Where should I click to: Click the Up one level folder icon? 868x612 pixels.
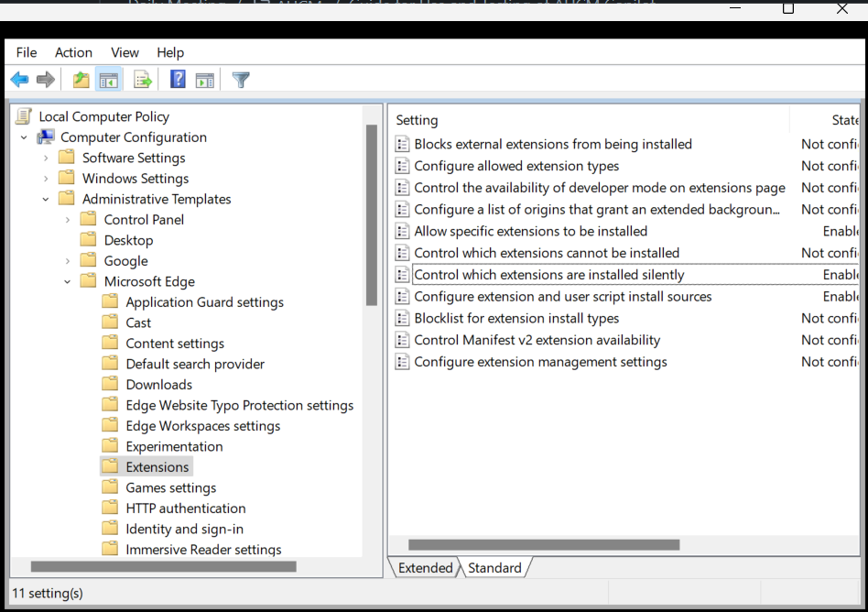pyautogui.click(x=81, y=81)
